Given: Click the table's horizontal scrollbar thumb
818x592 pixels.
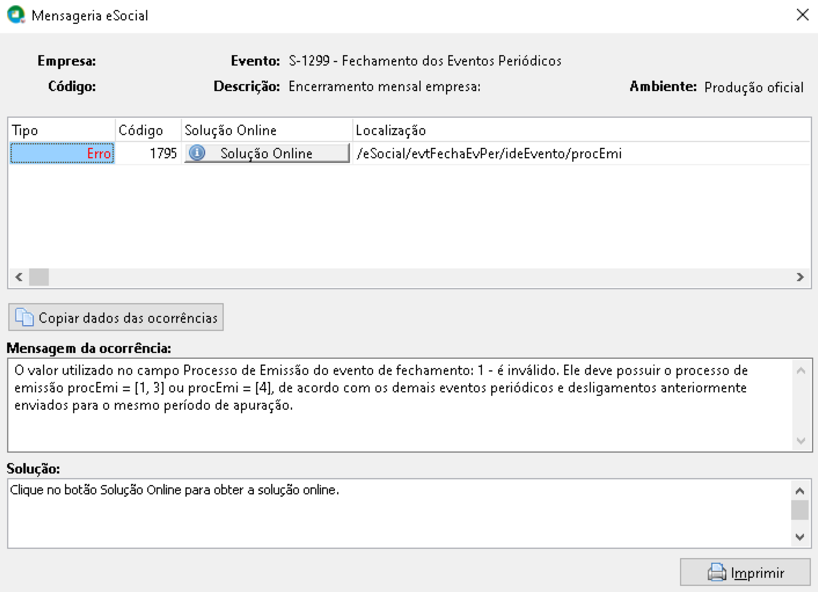Looking at the screenshot, I should (x=39, y=277).
